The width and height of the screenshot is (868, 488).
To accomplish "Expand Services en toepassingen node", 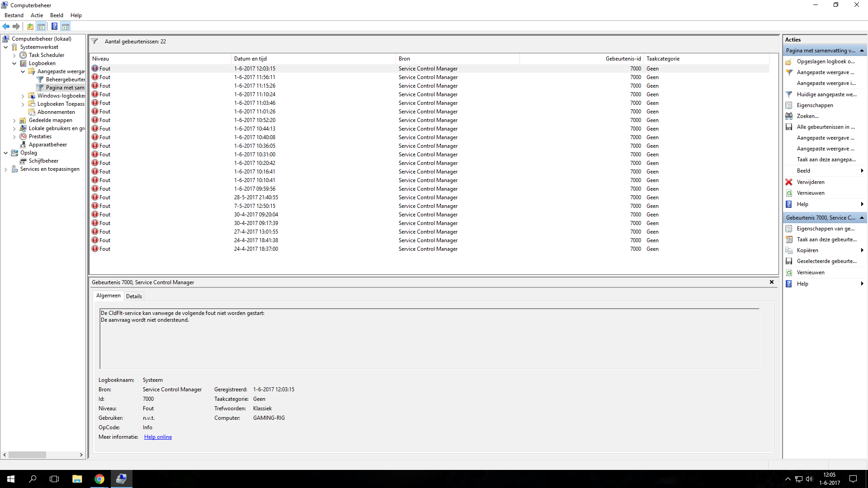I will 6,169.
